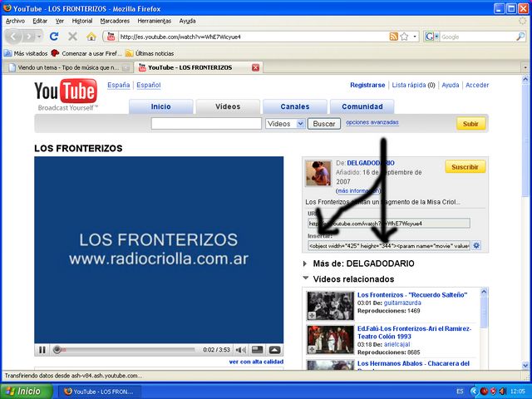Click the Insertar embed code field
532x399 pixels.
click(x=388, y=246)
